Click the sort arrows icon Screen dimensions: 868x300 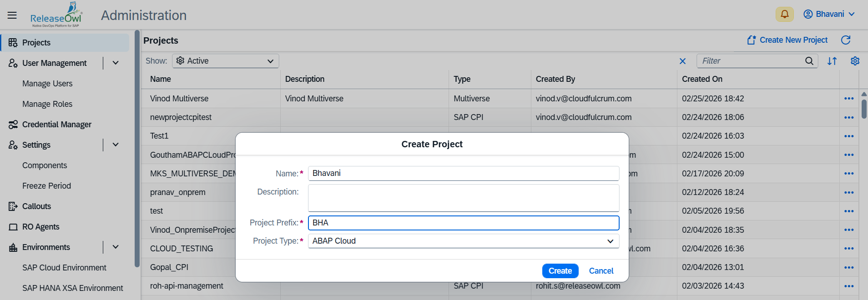coord(832,61)
